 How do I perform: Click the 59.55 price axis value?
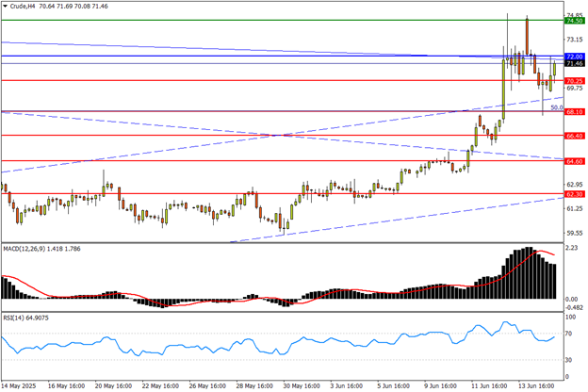pos(575,233)
